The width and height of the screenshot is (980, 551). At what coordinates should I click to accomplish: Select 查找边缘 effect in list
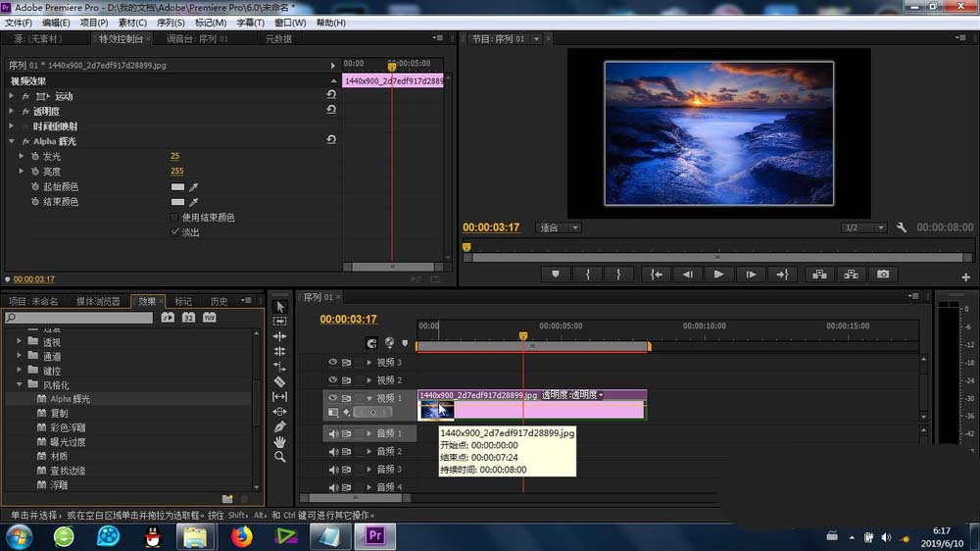point(69,471)
